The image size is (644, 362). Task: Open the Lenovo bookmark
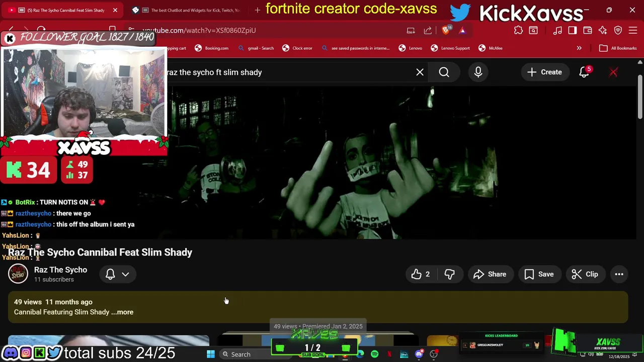tap(411, 48)
